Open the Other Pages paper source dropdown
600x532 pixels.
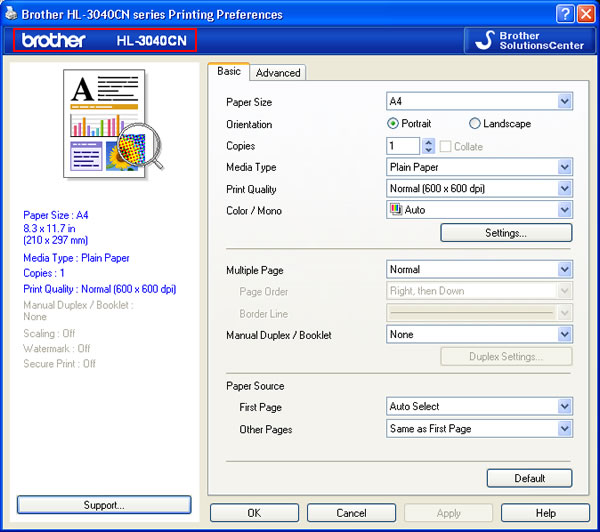[x=479, y=428]
